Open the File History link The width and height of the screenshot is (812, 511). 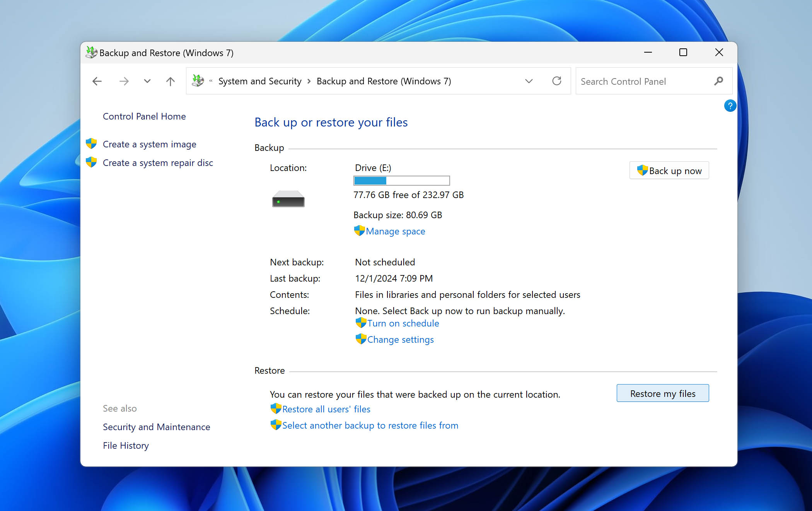[125, 445]
